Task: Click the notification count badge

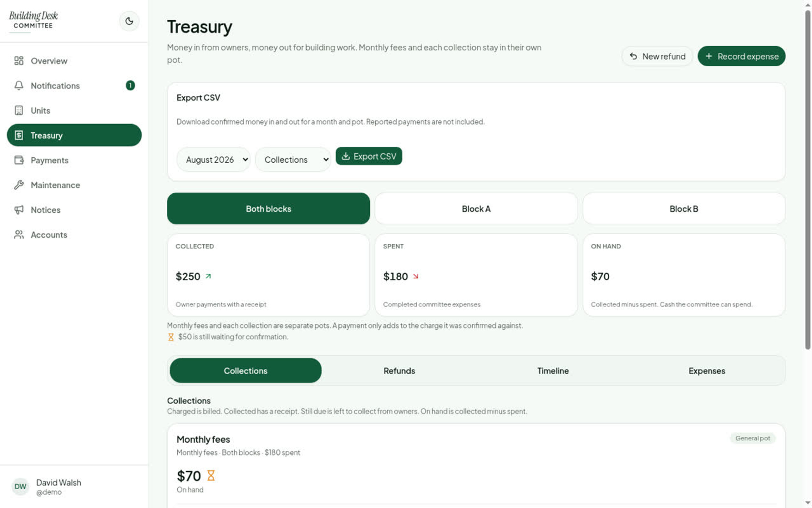Action: tap(130, 85)
